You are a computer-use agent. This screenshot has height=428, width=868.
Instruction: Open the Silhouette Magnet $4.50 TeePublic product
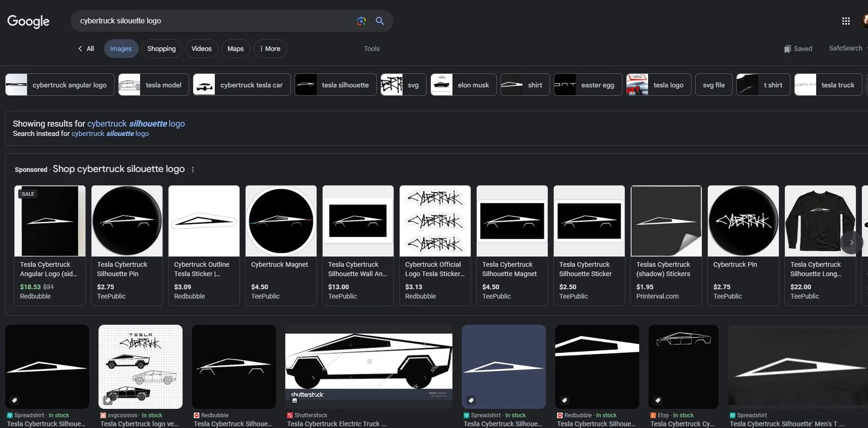point(512,246)
